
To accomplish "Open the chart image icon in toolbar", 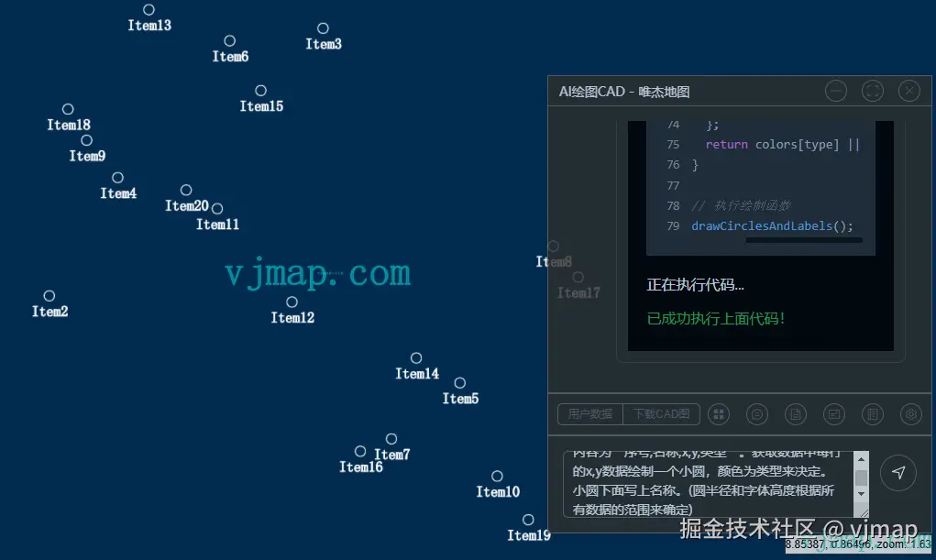I will pos(834,414).
